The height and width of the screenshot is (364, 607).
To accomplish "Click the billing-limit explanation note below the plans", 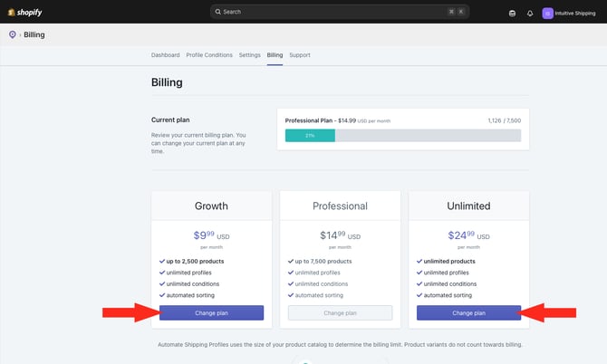I will [340, 344].
